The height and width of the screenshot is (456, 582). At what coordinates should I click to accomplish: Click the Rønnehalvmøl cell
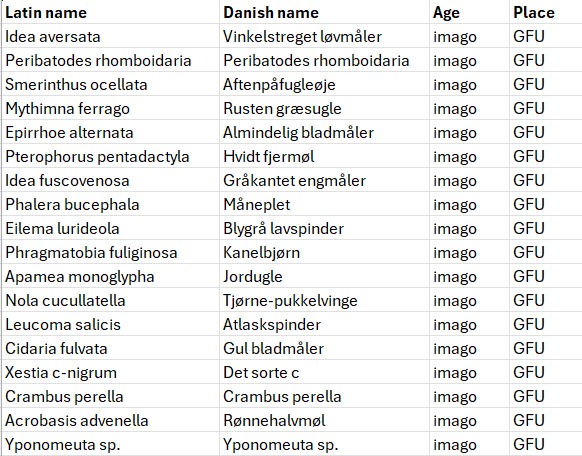(324, 421)
